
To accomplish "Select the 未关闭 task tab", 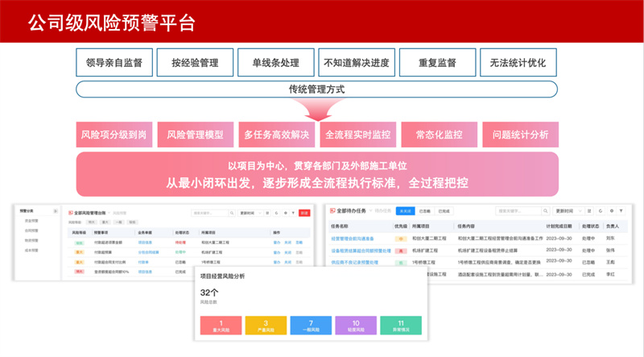I will click(404, 210).
